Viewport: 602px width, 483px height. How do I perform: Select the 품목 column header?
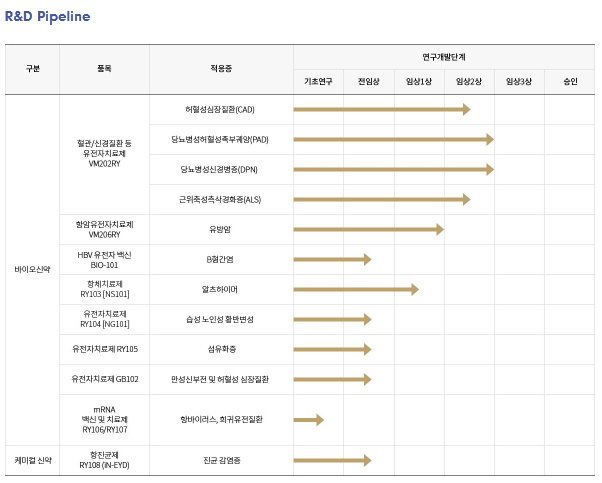(104, 69)
